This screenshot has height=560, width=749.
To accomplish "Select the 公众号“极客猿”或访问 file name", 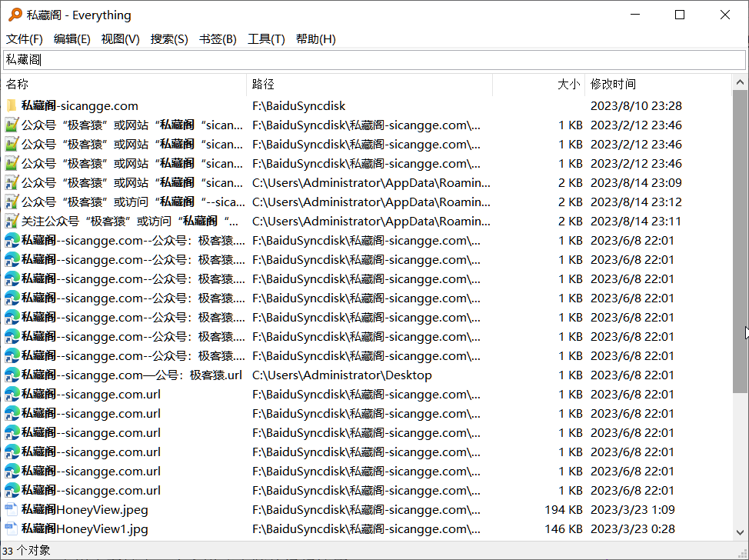I will pyautogui.click(x=133, y=202).
